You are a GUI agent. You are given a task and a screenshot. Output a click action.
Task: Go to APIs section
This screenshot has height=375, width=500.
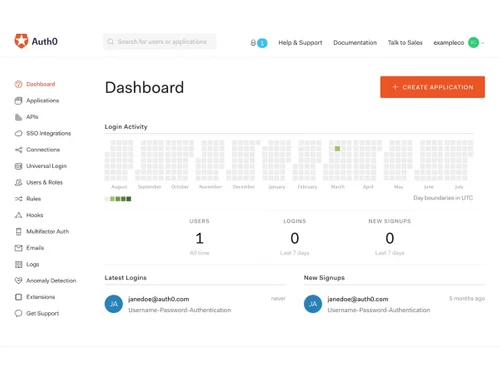(x=32, y=117)
